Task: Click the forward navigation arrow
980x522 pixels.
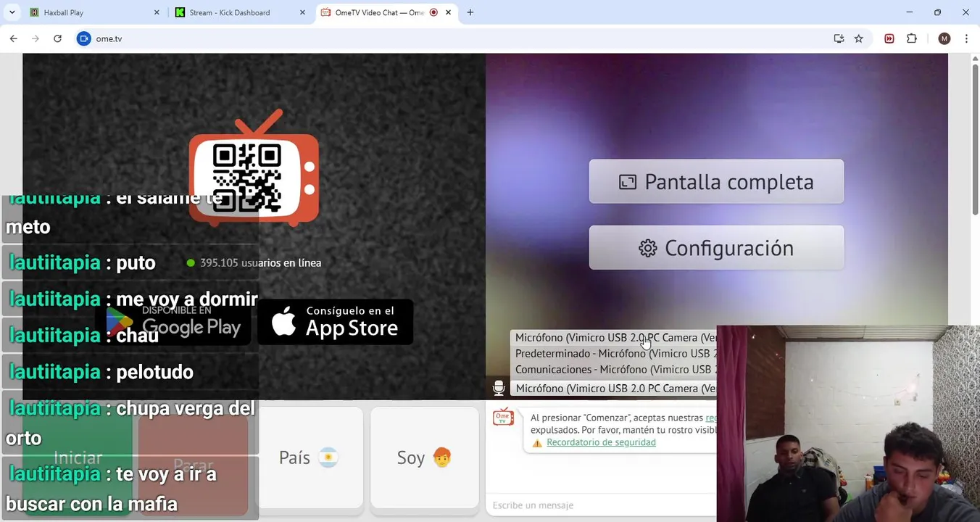Action: [x=35, y=38]
